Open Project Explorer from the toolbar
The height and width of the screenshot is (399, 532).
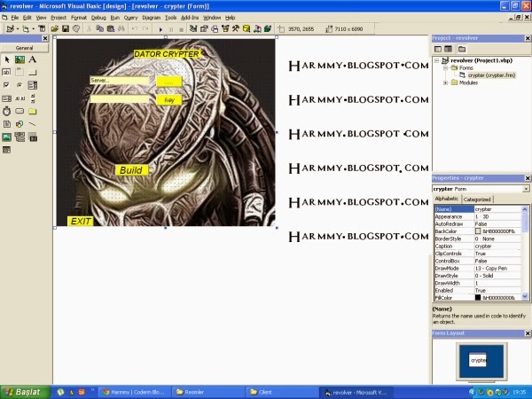click(193, 29)
